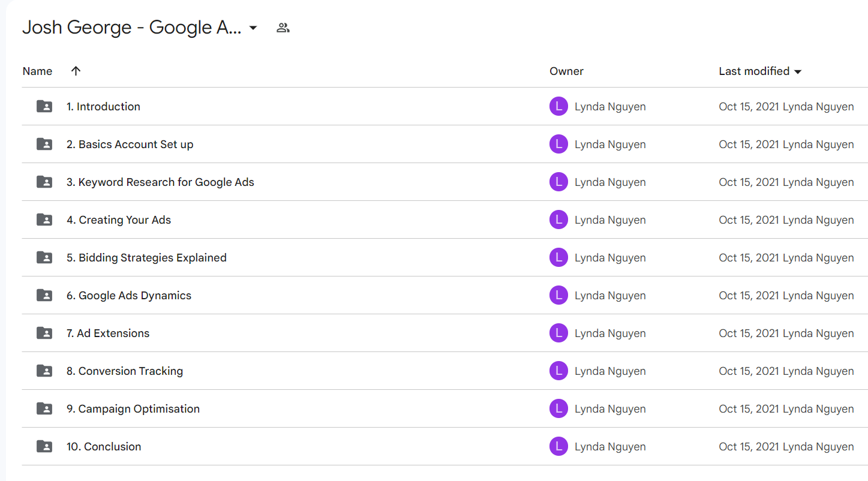This screenshot has width=868, height=481.
Task: Select the '2. Basics Account Set up' folder name
Action: click(130, 144)
